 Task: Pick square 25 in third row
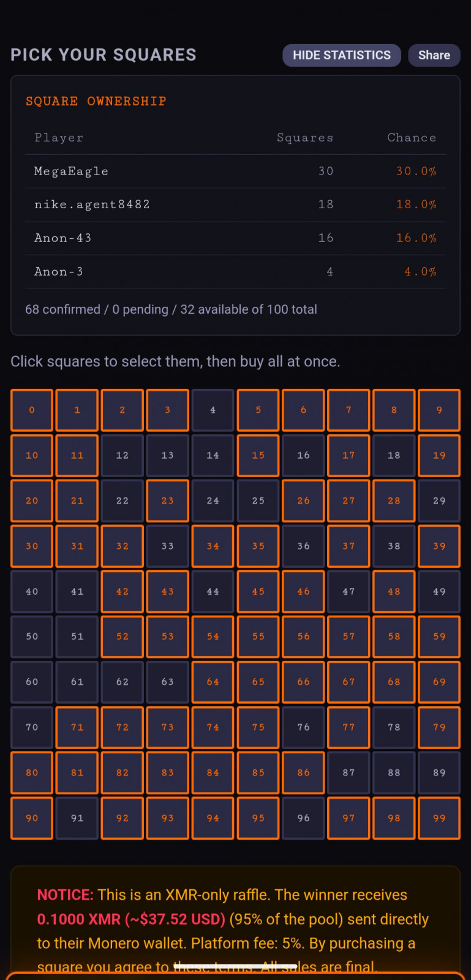point(258,500)
